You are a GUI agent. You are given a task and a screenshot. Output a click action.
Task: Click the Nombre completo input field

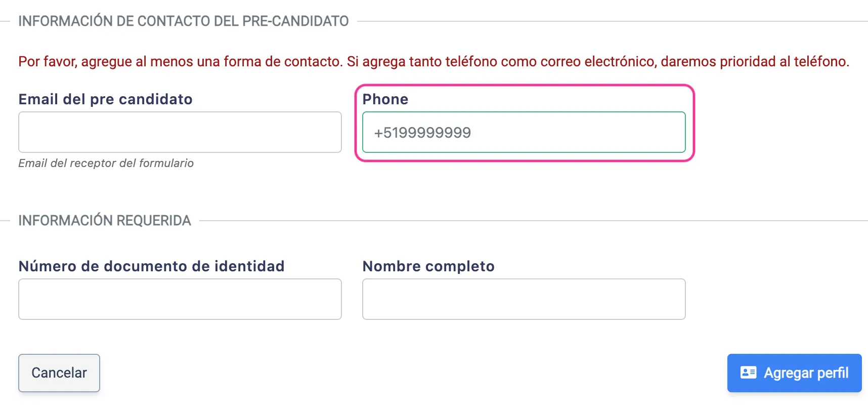524,299
